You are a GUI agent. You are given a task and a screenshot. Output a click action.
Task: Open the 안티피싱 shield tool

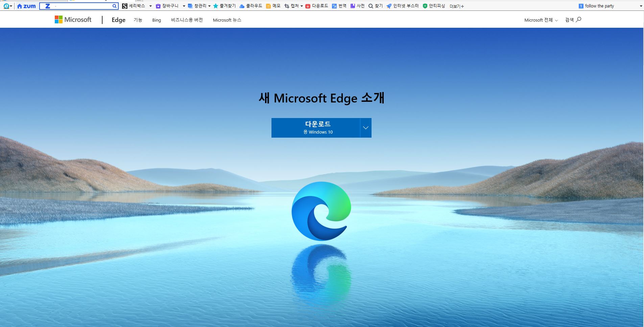tap(434, 6)
